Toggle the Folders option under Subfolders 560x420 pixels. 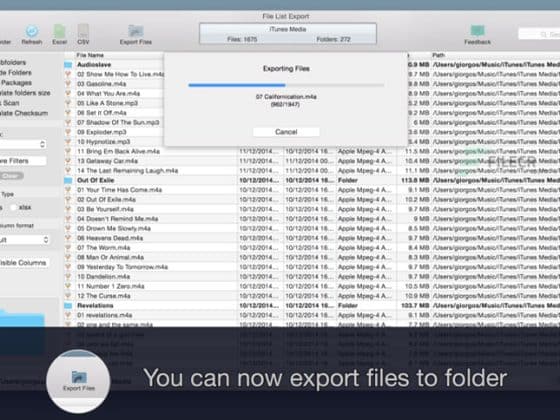16,72
